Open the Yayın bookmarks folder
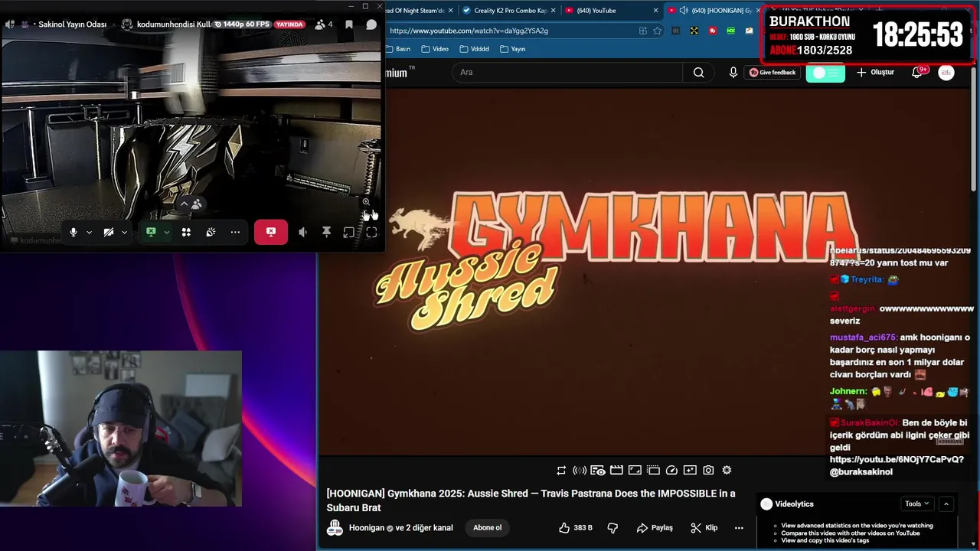This screenshot has width=980, height=551. (x=513, y=49)
